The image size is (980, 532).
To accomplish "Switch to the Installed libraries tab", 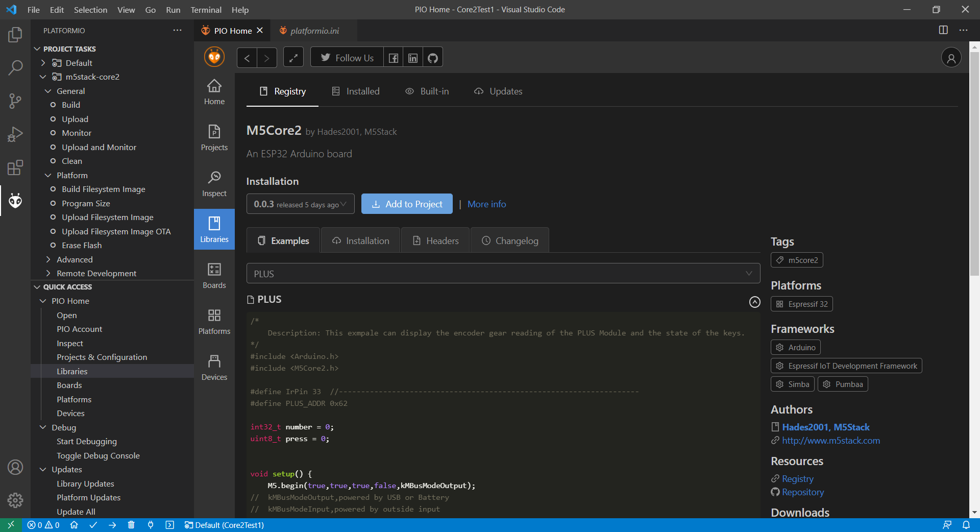I will [x=356, y=91].
